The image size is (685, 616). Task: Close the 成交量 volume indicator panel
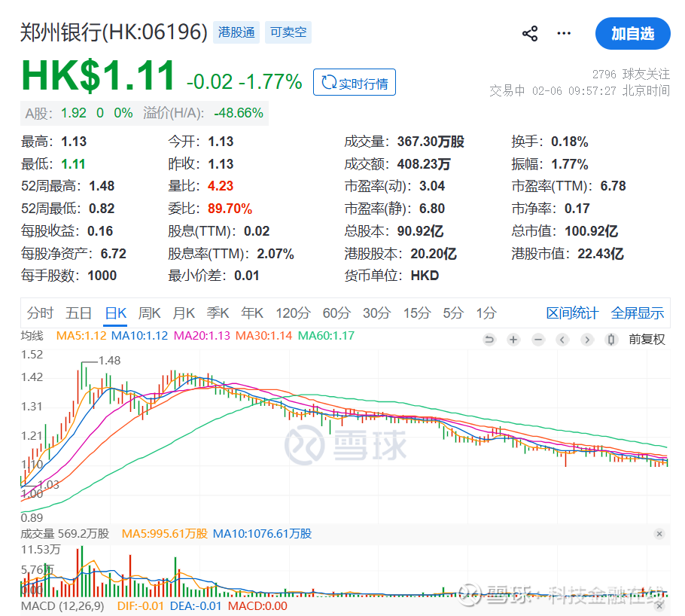pyautogui.click(x=659, y=534)
